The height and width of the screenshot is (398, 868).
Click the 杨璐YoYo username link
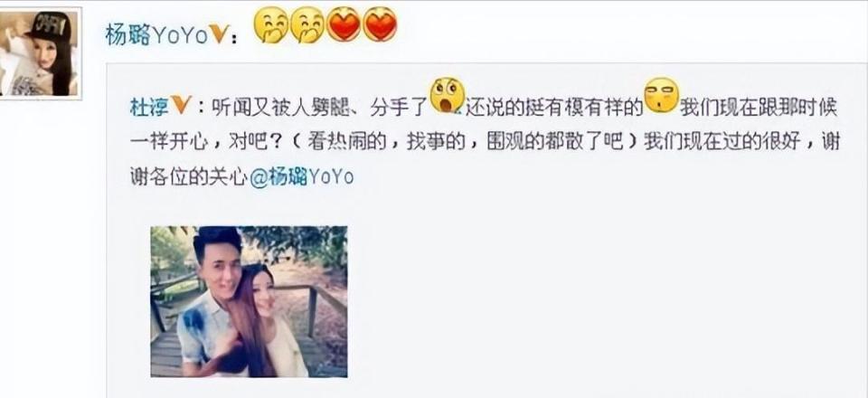[x=156, y=36]
